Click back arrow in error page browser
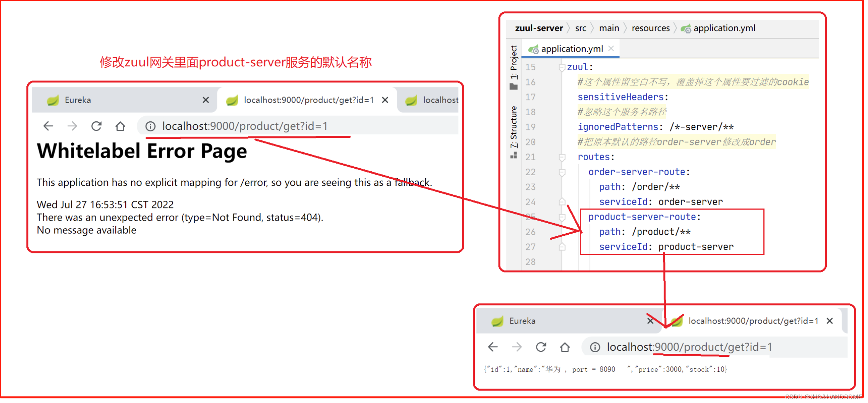 pos(48,126)
